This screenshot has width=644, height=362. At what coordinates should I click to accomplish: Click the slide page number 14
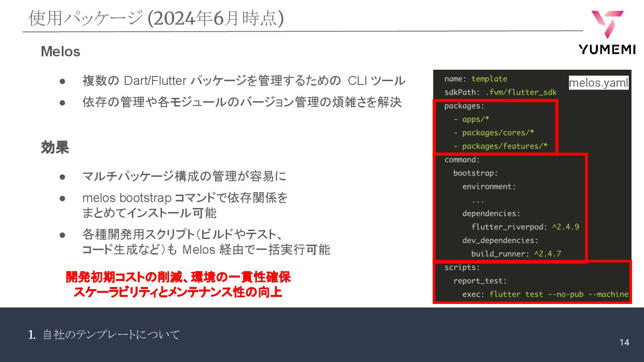click(x=624, y=342)
